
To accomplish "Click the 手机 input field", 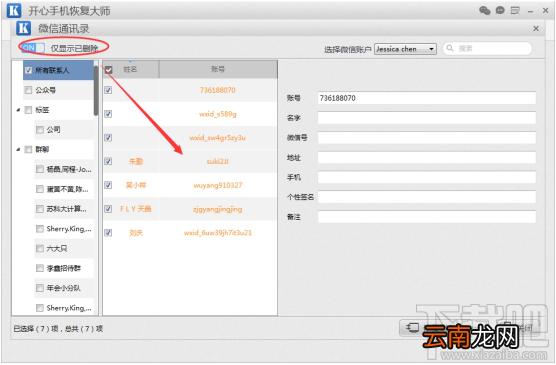I will (427, 177).
